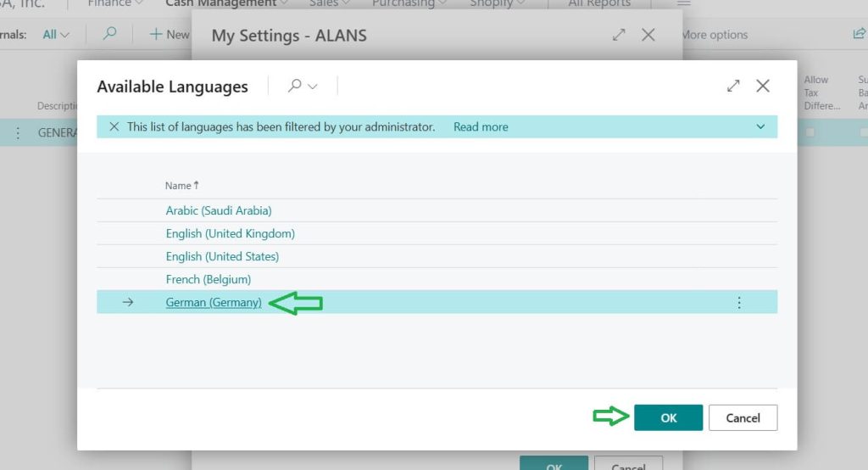Viewport: 868px width, 470px height.
Task: Confirm language selection with OK
Action: (x=668, y=417)
